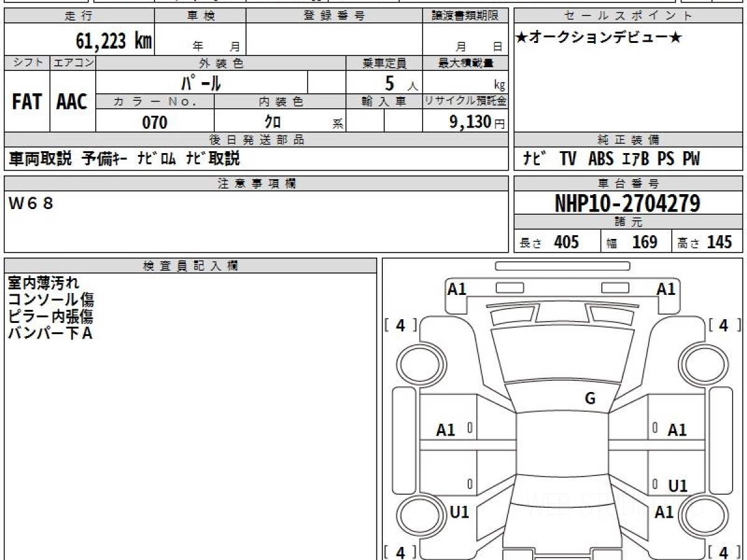Viewport: 747px width, 560px height.
Task: Select the 後日発送部品 section header
Action: [256, 140]
